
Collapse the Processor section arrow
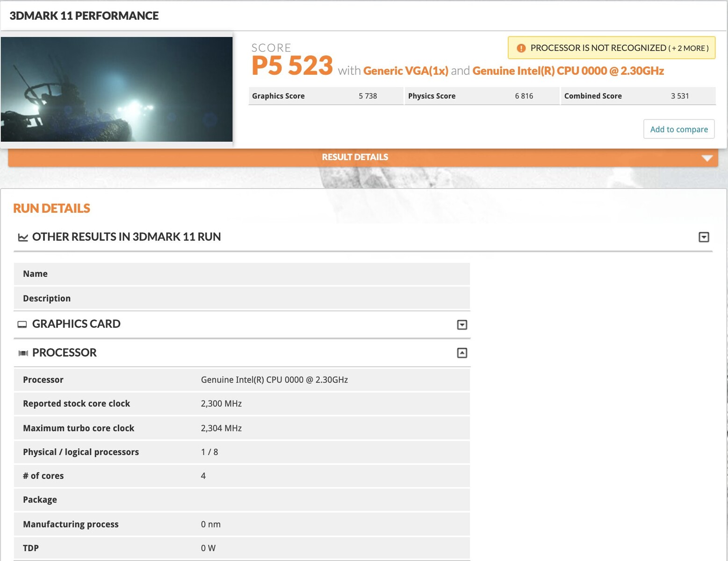pos(462,353)
